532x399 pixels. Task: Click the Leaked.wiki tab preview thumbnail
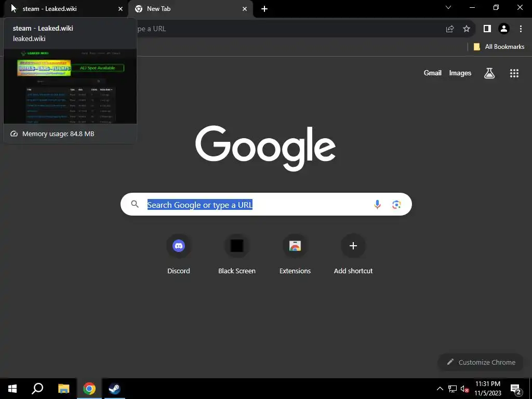70,86
